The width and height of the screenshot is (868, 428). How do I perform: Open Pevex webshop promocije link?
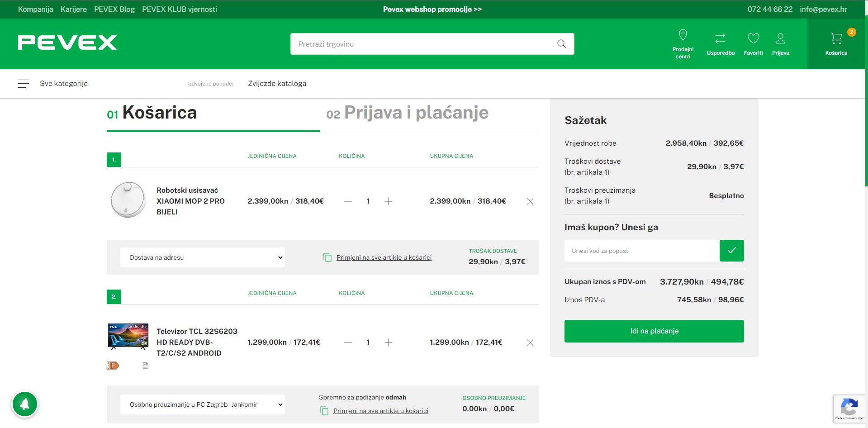(432, 9)
